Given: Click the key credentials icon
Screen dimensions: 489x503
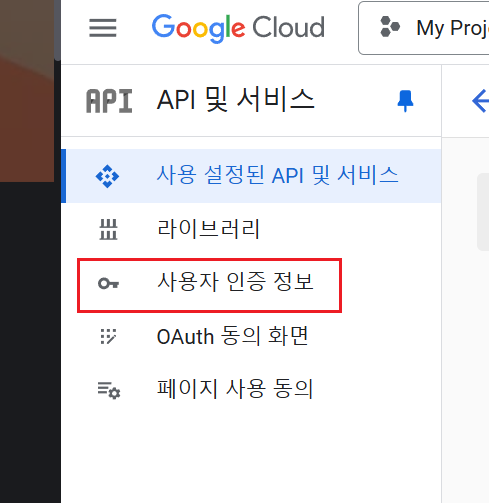Looking at the screenshot, I should (x=108, y=284).
